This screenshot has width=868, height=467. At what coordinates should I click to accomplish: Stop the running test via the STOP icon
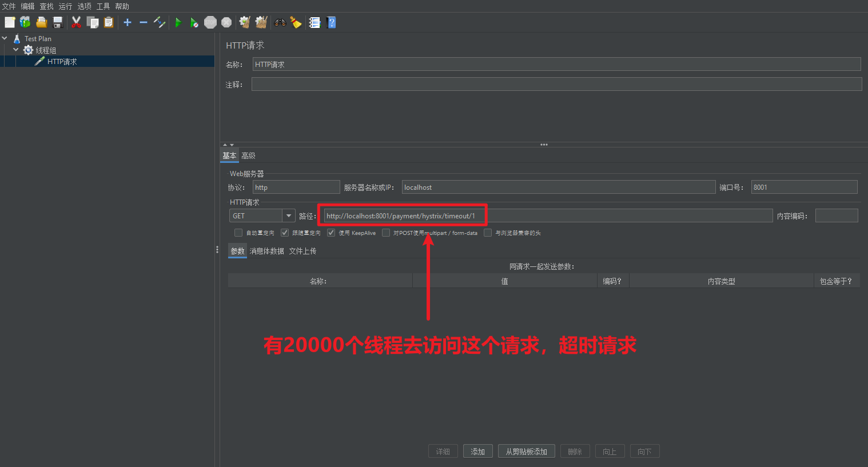pyautogui.click(x=210, y=22)
